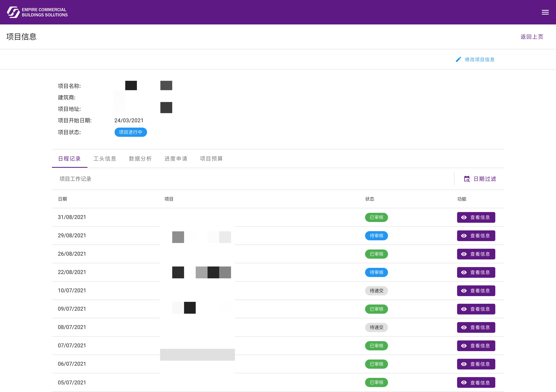Click the eye icon on 10/07/2021 查看信息 button

click(464, 291)
